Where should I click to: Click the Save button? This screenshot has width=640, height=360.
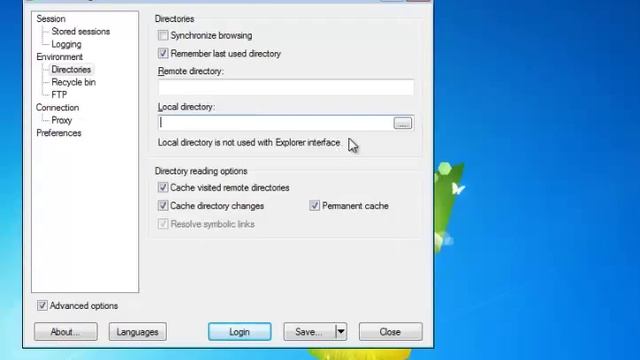point(309,332)
